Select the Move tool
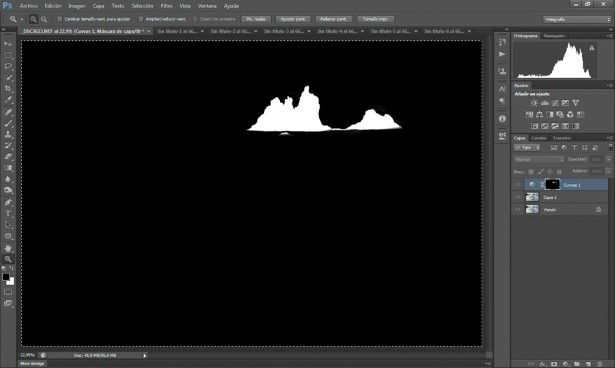 8,44
